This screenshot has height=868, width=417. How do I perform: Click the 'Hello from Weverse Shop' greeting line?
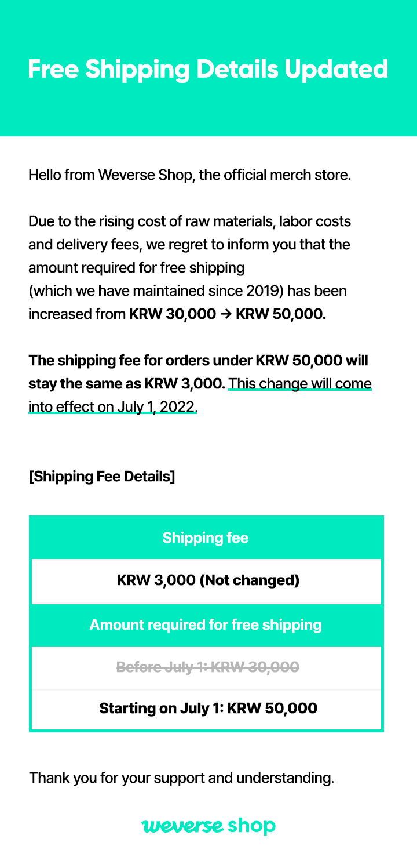pos(190,175)
